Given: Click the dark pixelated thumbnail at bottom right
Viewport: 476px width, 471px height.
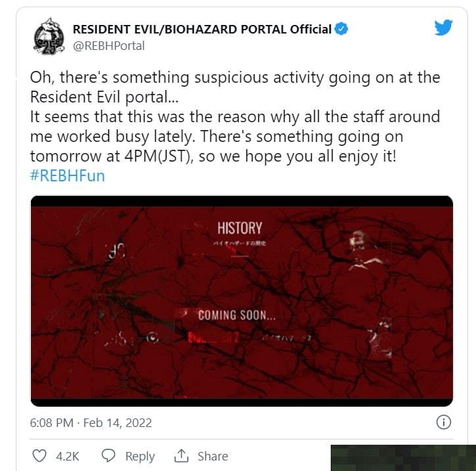Looking at the screenshot, I should [403, 458].
